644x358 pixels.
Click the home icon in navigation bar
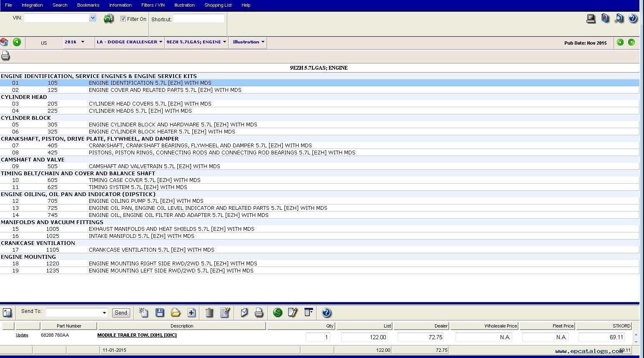(x=5, y=42)
